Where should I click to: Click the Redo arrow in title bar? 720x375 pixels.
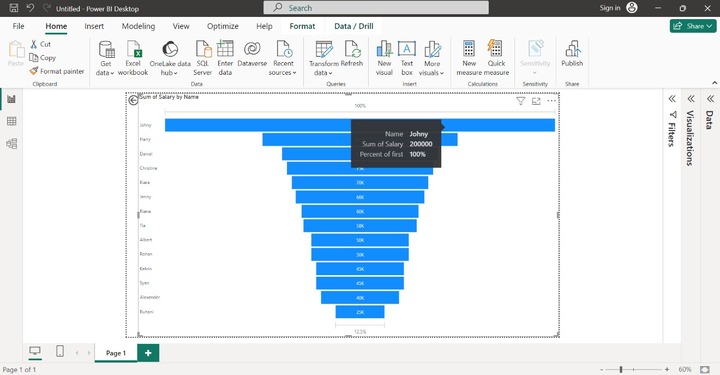46,8
